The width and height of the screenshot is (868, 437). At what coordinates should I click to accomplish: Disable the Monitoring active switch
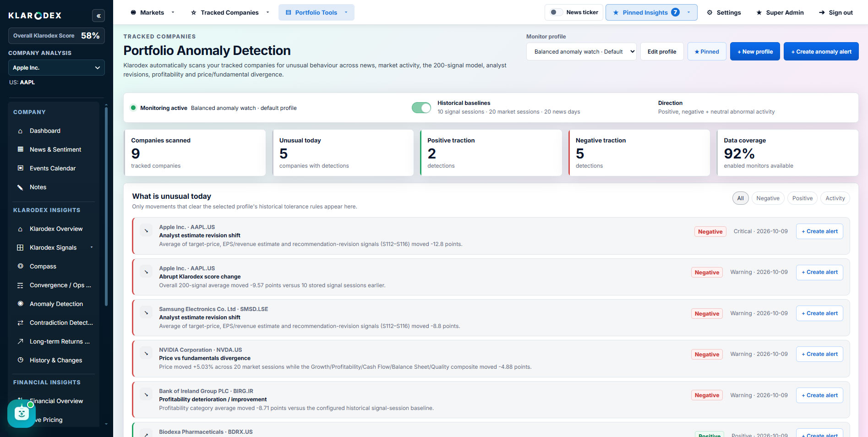(421, 108)
